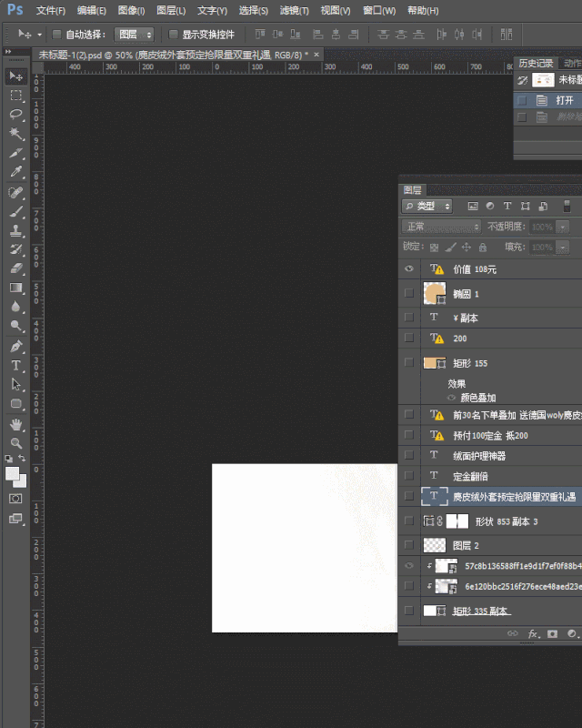The width and height of the screenshot is (582, 728).
Task: Swap foreground and background colors
Action: pos(22,459)
